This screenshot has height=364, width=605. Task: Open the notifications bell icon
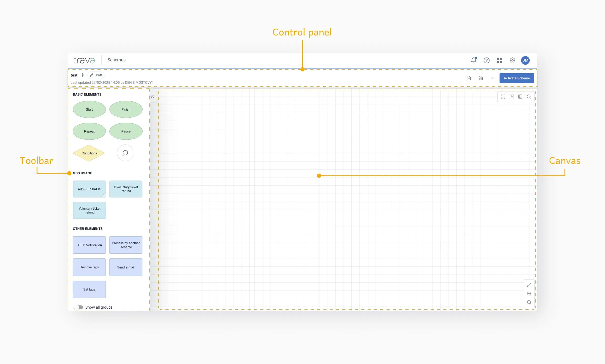(473, 60)
